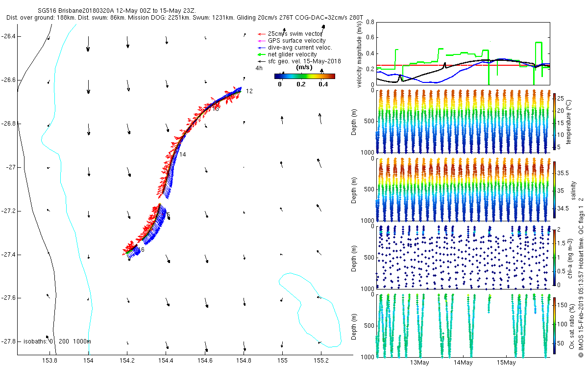The image size is (588, 368).
Task: Click the '13May' date label on time axis
Action: [420, 363]
